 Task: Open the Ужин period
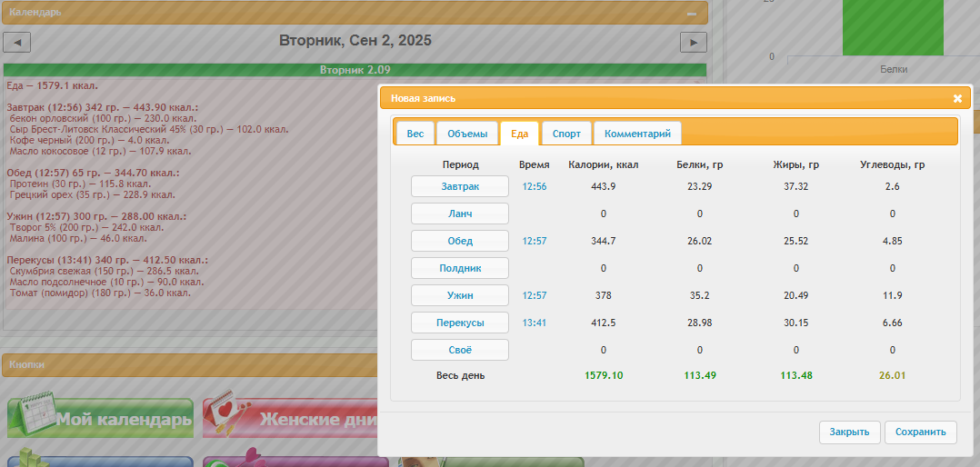[460, 295]
